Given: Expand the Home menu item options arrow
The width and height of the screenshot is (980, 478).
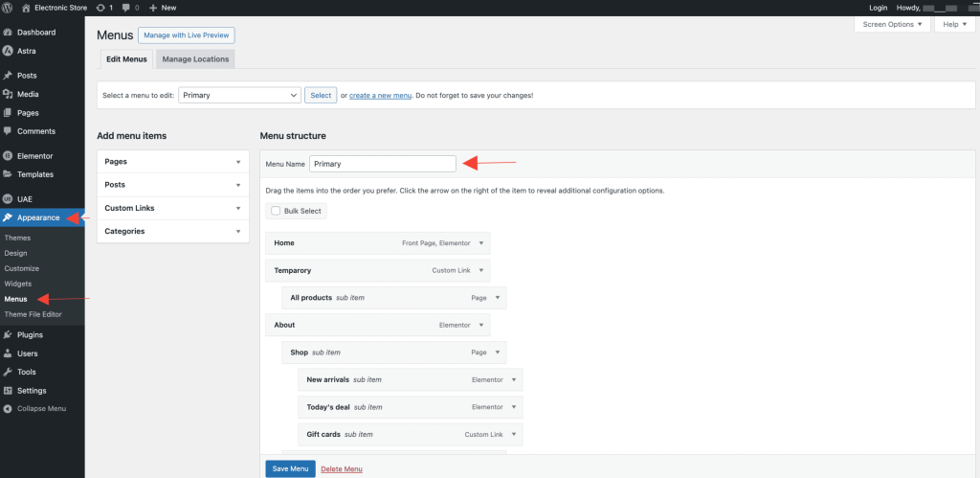Looking at the screenshot, I should (x=480, y=243).
